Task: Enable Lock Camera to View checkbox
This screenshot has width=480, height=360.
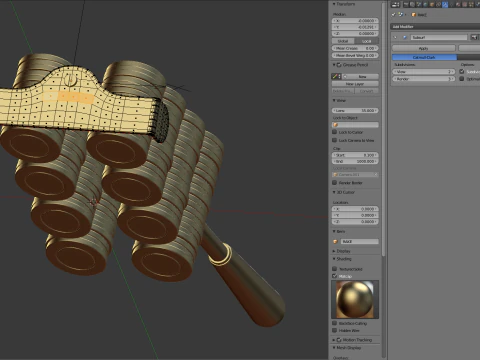Action: coord(334,140)
